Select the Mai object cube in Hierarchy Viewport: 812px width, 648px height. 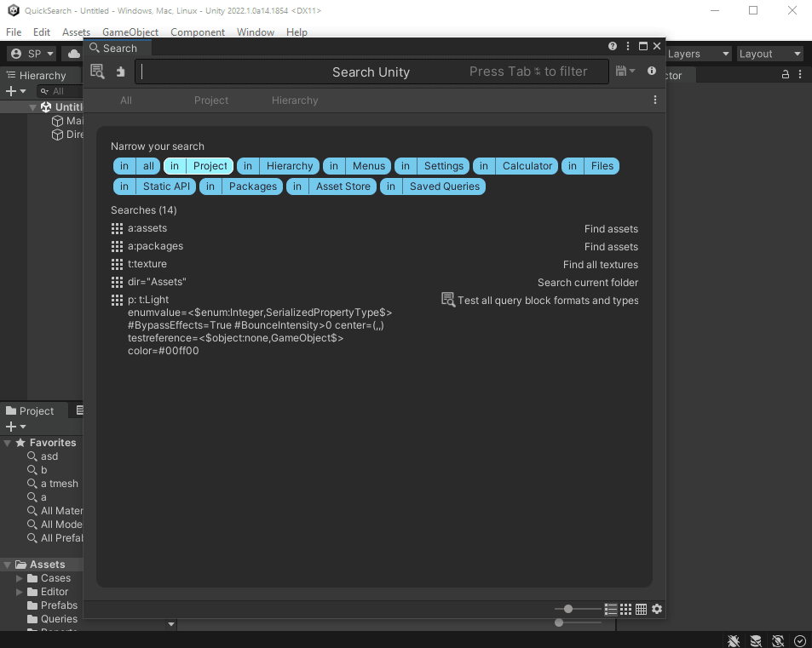(x=57, y=121)
